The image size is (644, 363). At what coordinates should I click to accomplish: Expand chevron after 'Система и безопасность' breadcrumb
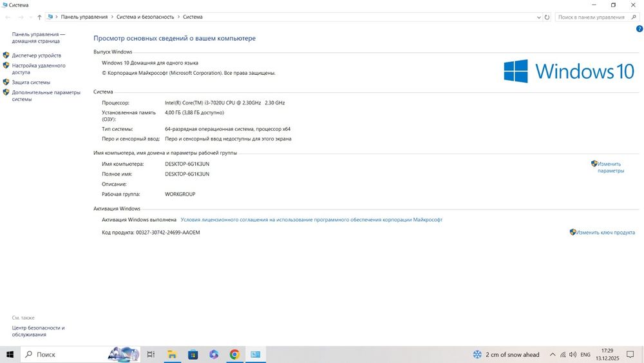[178, 17]
